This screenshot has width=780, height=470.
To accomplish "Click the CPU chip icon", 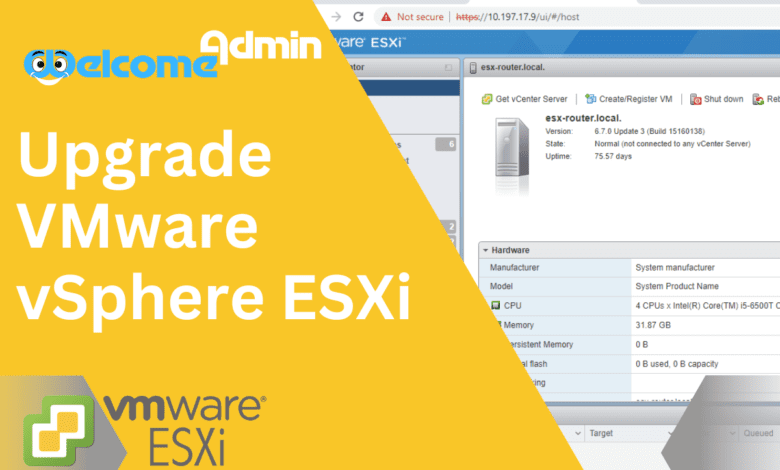I will tap(495, 305).
